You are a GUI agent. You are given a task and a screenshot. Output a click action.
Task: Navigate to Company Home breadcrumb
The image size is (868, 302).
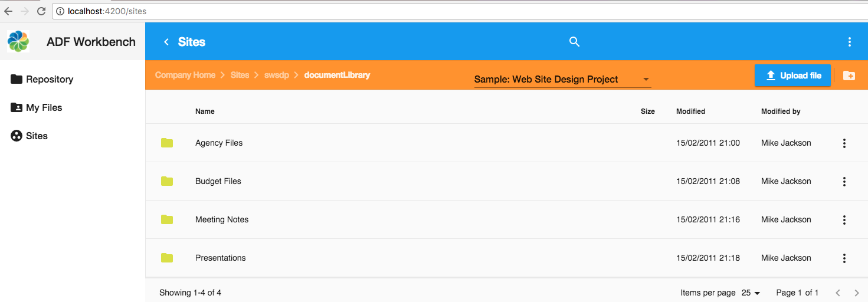pos(185,75)
